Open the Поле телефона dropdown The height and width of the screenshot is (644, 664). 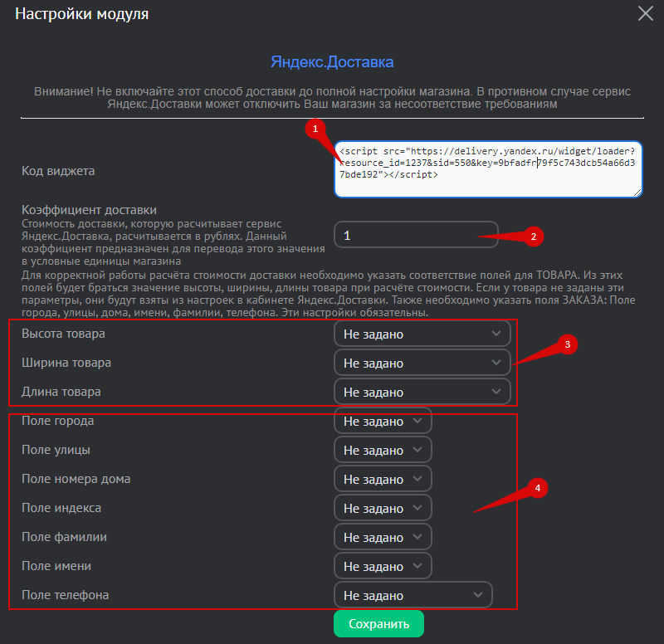pos(413,595)
